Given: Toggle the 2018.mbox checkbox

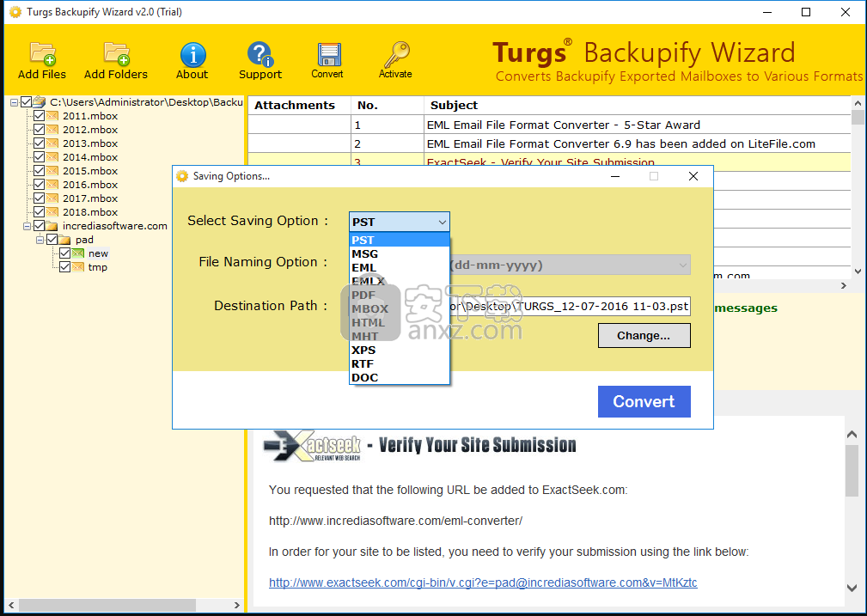Looking at the screenshot, I should click(39, 212).
